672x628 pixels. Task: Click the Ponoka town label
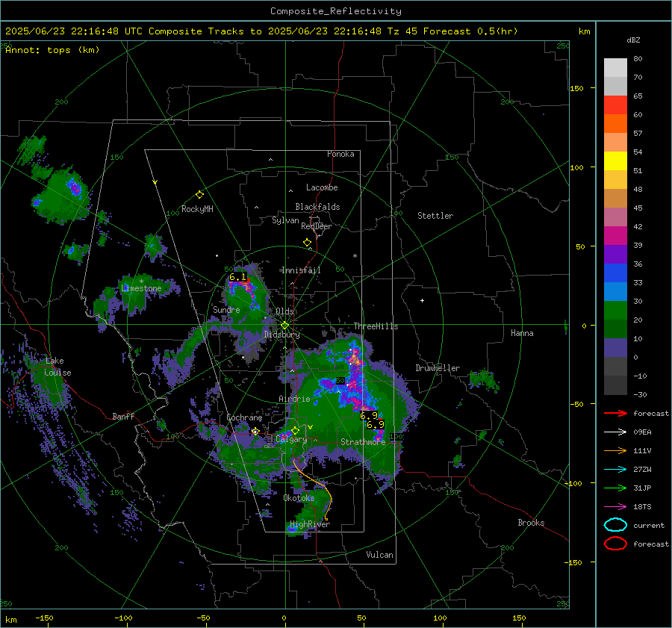tap(340, 154)
